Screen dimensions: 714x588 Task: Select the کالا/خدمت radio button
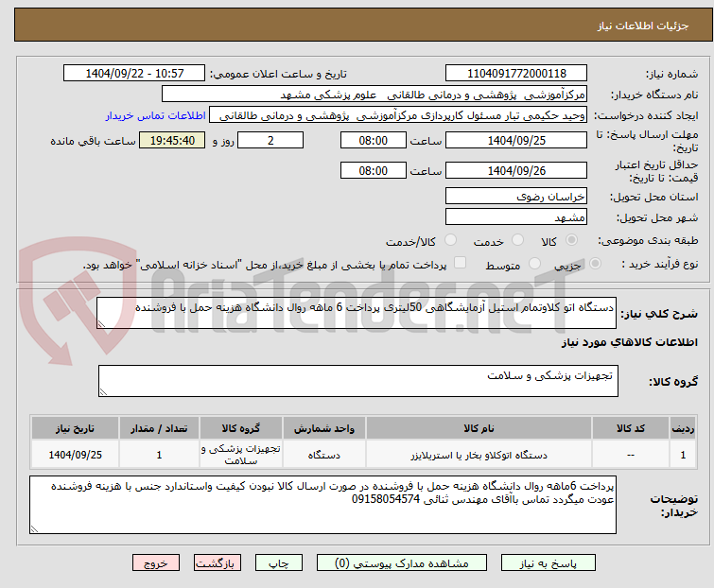click(450, 240)
